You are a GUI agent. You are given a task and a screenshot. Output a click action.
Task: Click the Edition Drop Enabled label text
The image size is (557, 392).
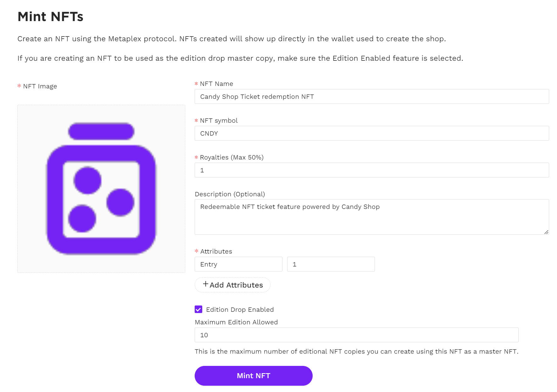(x=240, y=310)
